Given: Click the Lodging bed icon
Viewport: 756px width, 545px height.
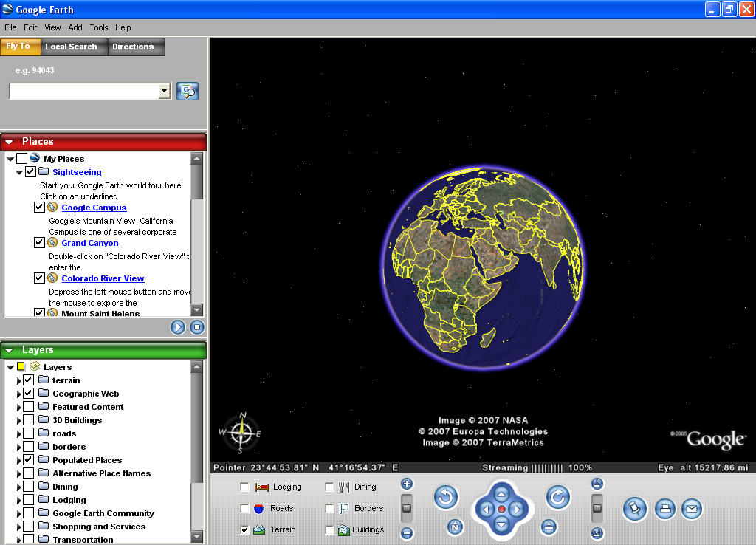Looking at the screenshot, I should pos(262,487).
